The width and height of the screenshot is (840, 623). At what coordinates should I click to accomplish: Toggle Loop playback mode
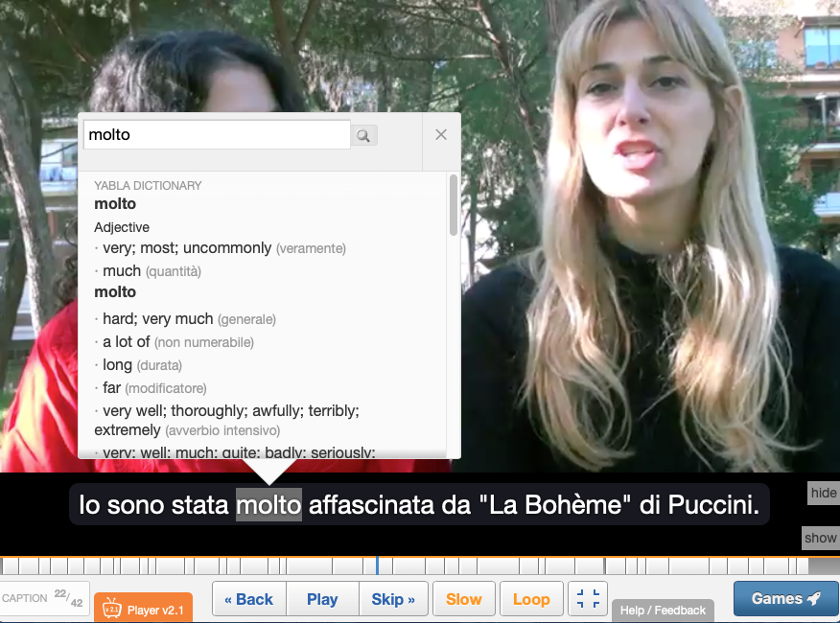tap(531, 599)
